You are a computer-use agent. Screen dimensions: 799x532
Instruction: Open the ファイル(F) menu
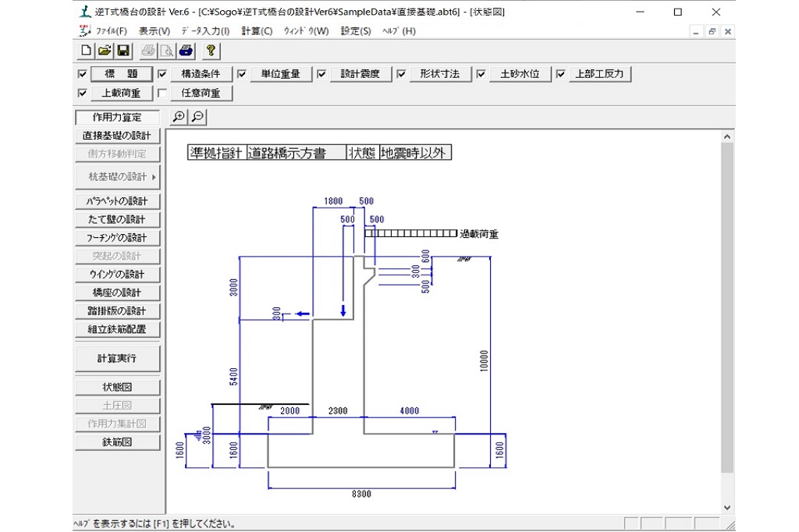(111, 31)
